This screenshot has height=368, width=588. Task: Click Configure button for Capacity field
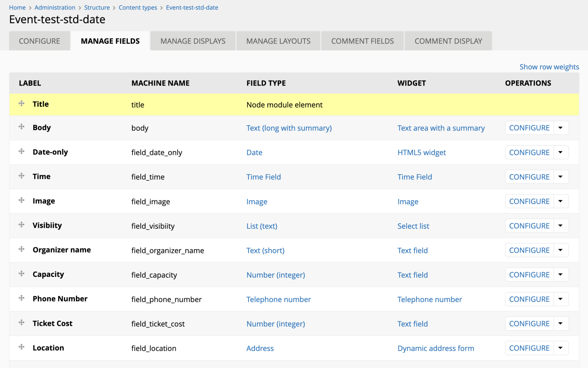[529, 275]
